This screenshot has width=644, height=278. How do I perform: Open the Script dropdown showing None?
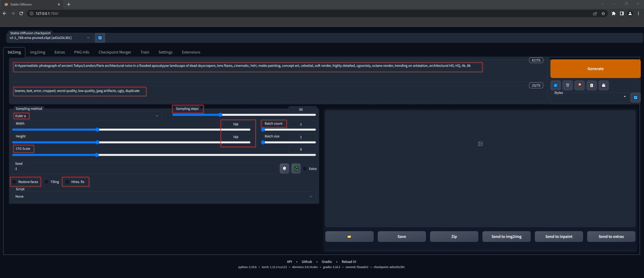(164, 196)
